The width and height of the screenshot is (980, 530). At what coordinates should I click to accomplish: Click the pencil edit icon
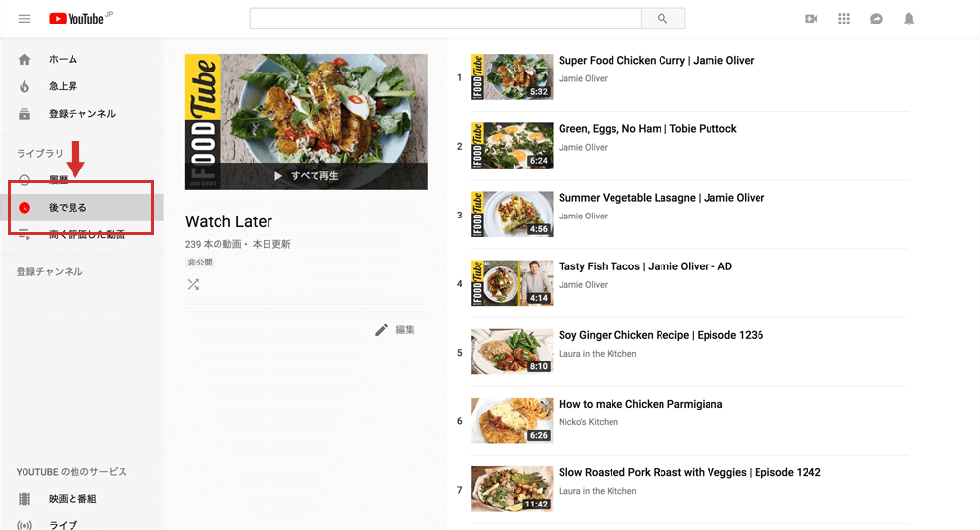coord(381,330)
